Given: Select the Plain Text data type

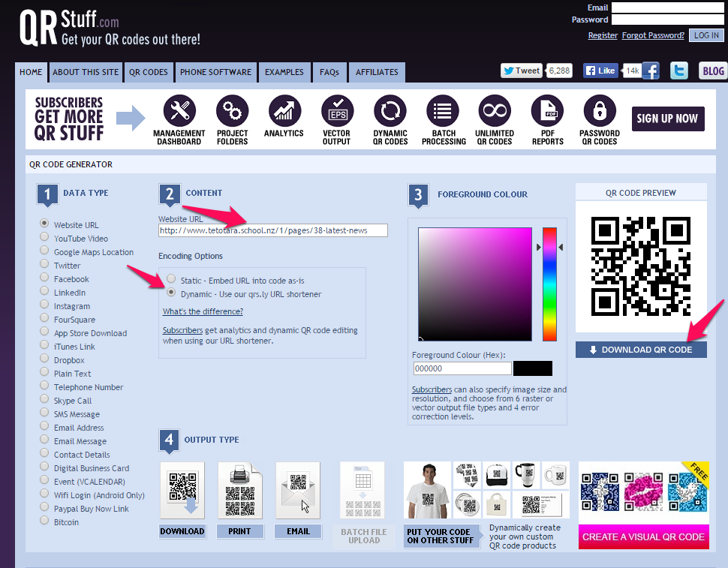Looking at the screenshot, I should tap(44, 371).
